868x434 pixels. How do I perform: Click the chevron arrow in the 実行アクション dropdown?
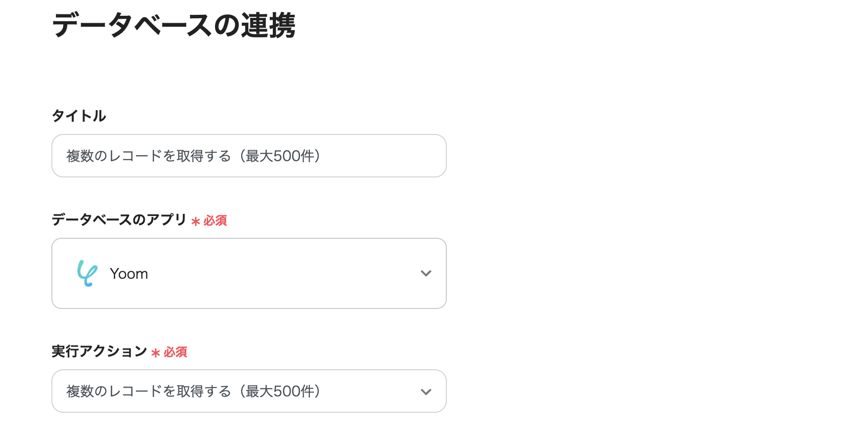pyautogui.click(x=426, y=391)
